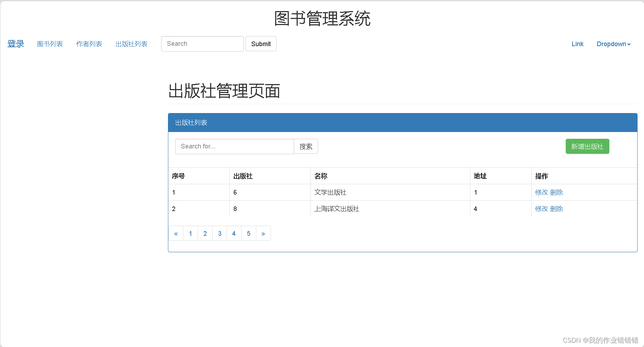The height and width of the screenshot is (347, 644).
Task: Focus the navbar Search input field
Action: [202, 44]
